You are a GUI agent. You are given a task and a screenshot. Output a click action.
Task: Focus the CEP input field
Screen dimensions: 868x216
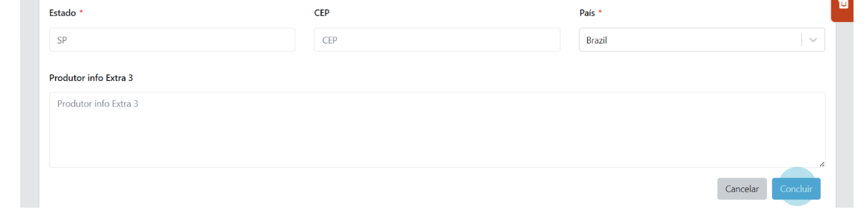(437, 40)
